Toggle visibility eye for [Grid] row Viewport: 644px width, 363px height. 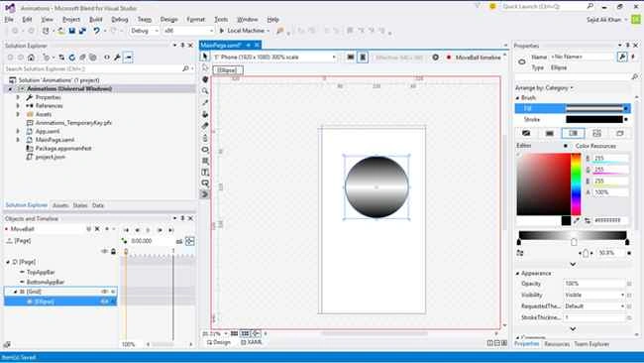(x=104, y=292)
